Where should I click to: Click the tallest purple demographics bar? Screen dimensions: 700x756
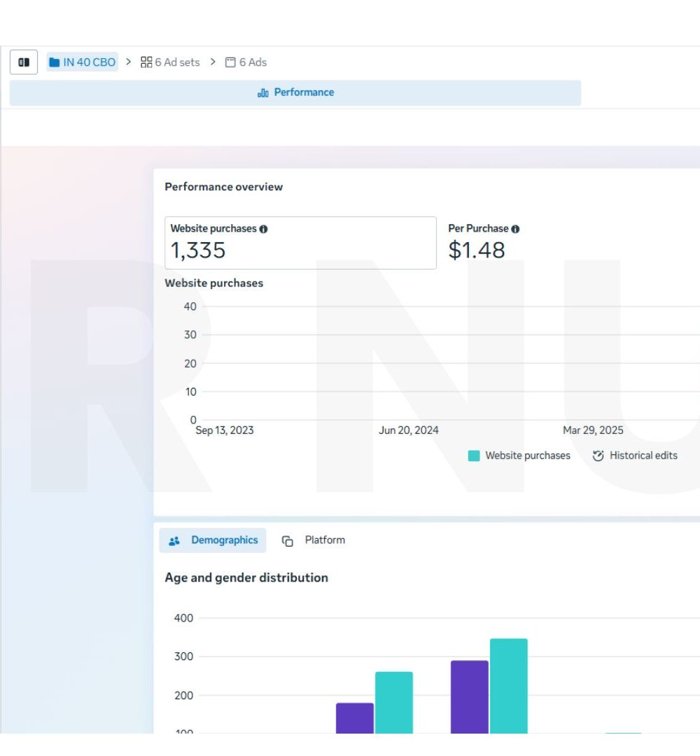click(x=470, y=697)
